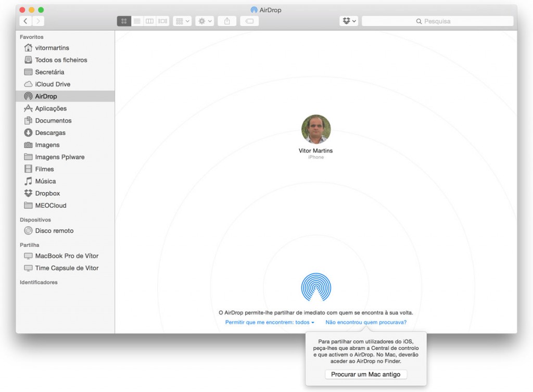This screenshot has height=392, width=533.
Task: Open Dropbox folder in the sidebar
Action: pyautogui.click(x=65, y=194)
